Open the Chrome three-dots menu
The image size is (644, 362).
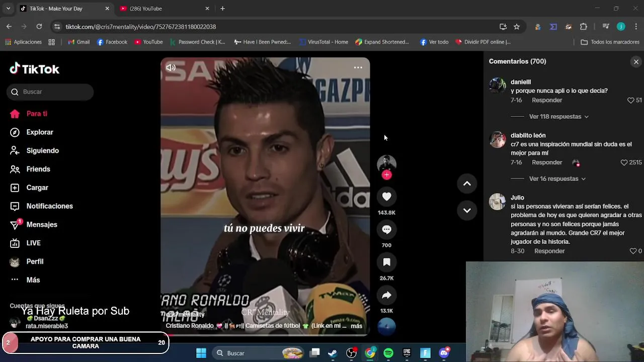tap(636, 27)
